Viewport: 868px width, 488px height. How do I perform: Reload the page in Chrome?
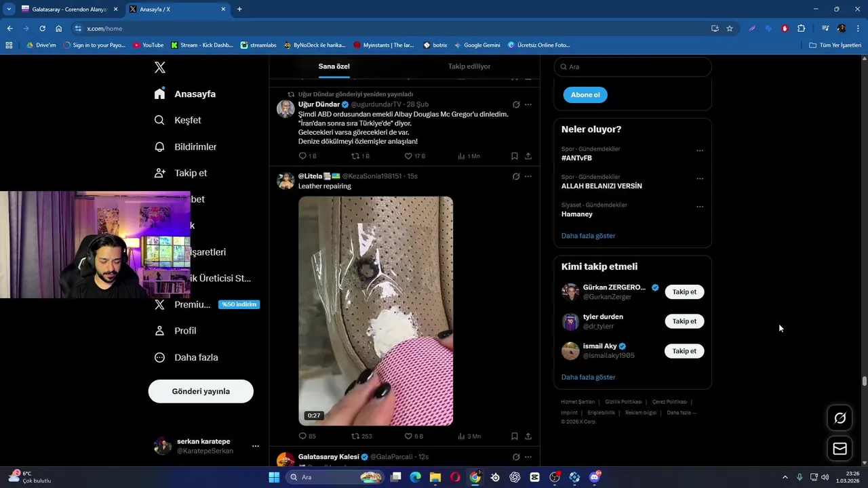click(x=42, y=28)
